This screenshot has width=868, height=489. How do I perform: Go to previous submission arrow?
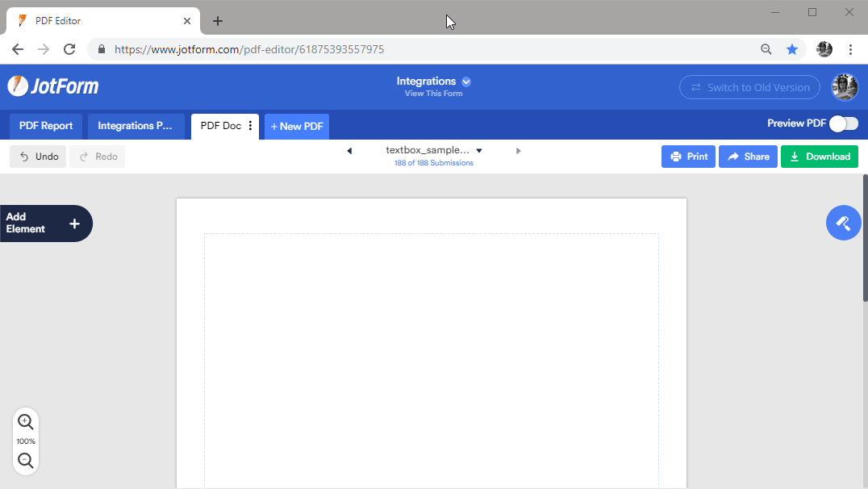click(349, 151)
